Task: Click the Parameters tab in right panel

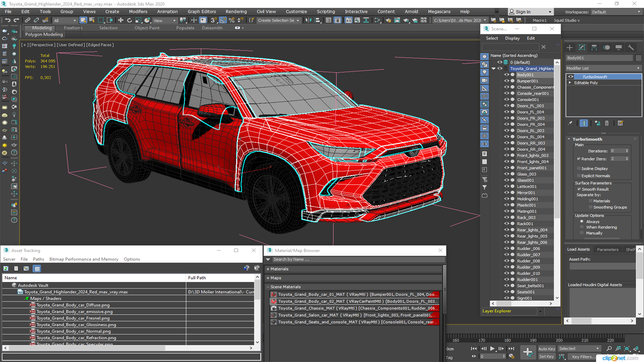Action: 608,249
